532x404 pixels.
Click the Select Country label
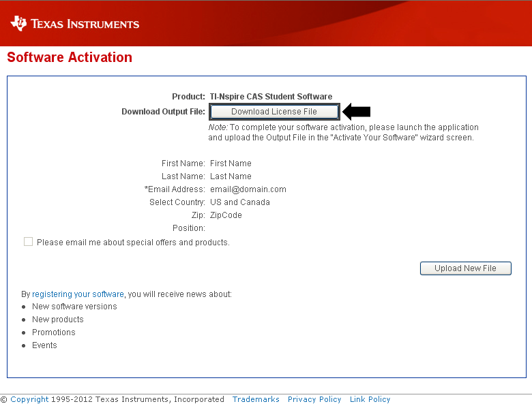(177, 202)
